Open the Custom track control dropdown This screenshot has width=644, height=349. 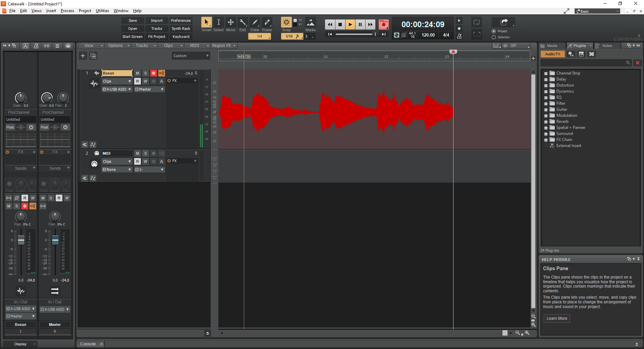191,56
